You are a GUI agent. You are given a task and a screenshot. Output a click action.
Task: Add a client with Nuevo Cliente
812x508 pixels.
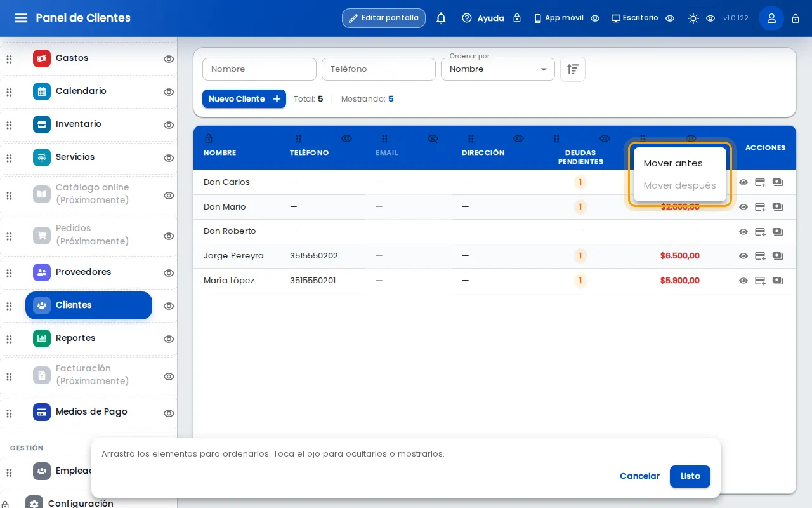click(244, 99)
